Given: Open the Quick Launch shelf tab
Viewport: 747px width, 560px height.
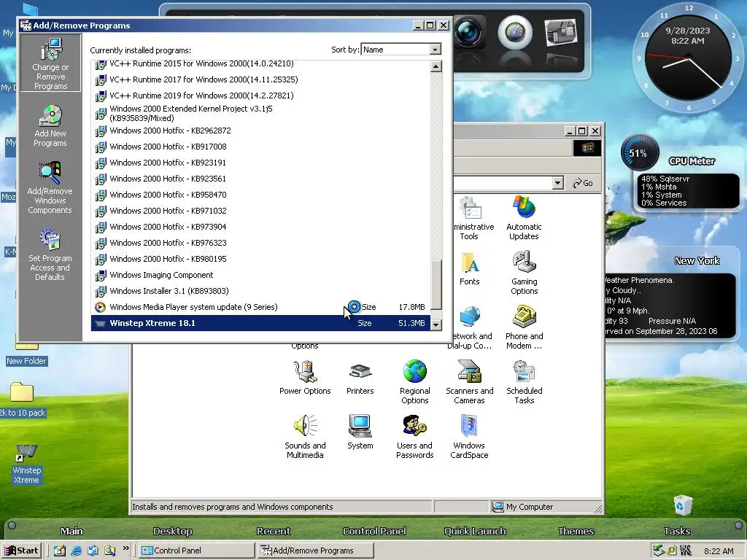Looking at the screenshot, I should pos(475,531).
